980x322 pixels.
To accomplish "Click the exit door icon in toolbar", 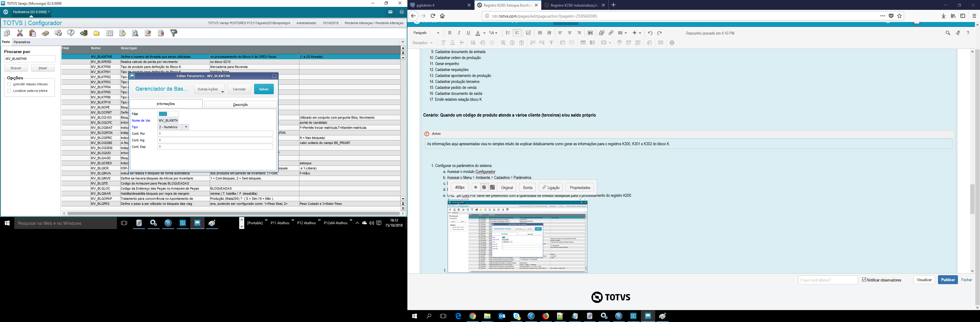I will (84, 33).
